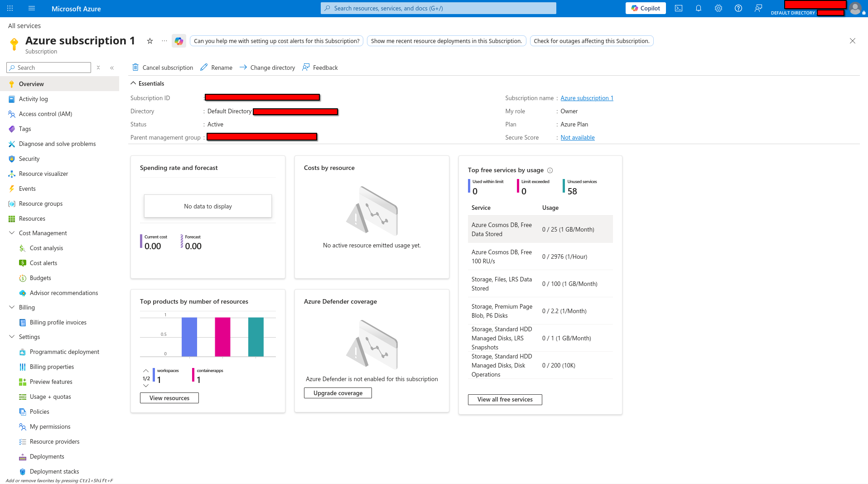
Task: Click the Copilot icon beside subscription title
Action: coord(179,41)
